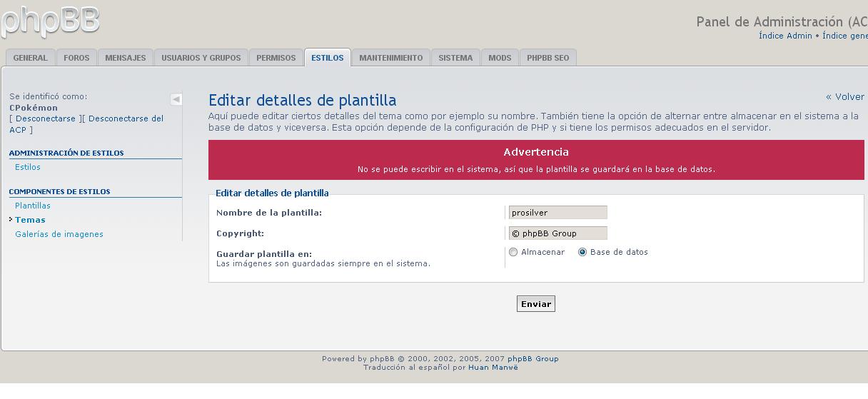868x399 pixels.
Task: Switch to the Sistema tab
Action: (x=455, y=58)
